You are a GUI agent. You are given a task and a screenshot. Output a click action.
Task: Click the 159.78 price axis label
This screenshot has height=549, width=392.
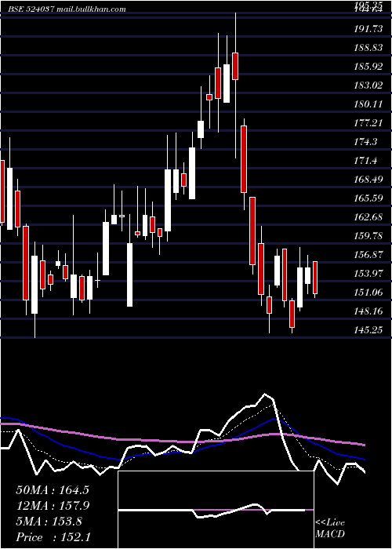click(x=368, y=236)
